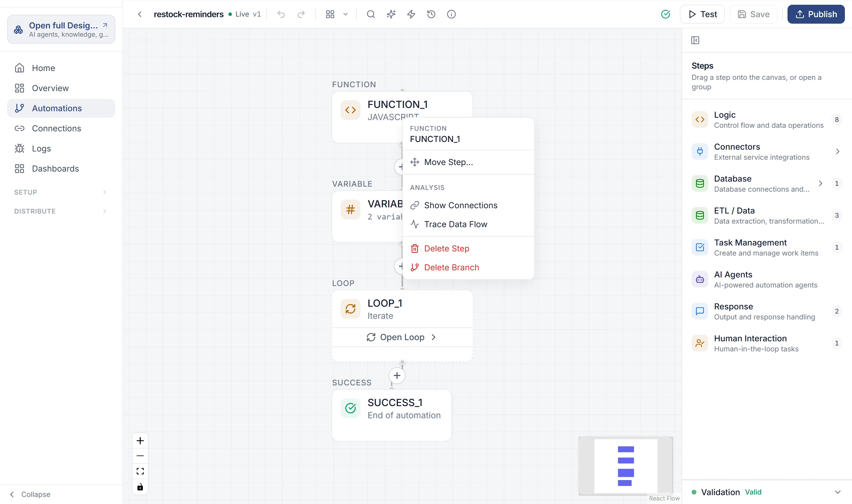Viewport: 852px width, 504px height.
Task: Expand the Validation panel chevron
Action: click(x=838, y=492)
